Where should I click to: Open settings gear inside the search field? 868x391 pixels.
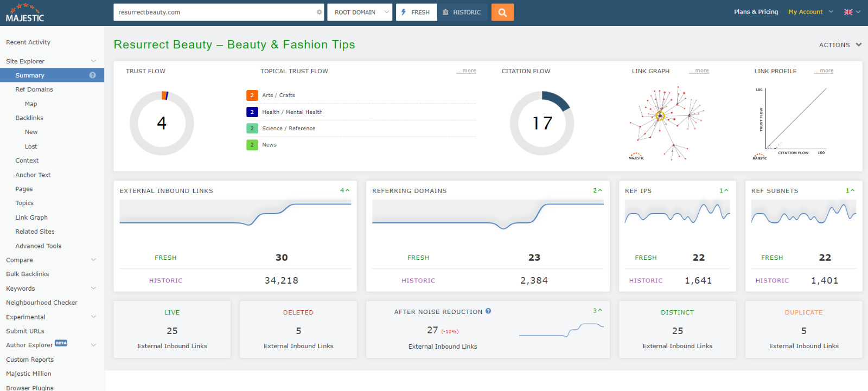[x=319, y=12]
